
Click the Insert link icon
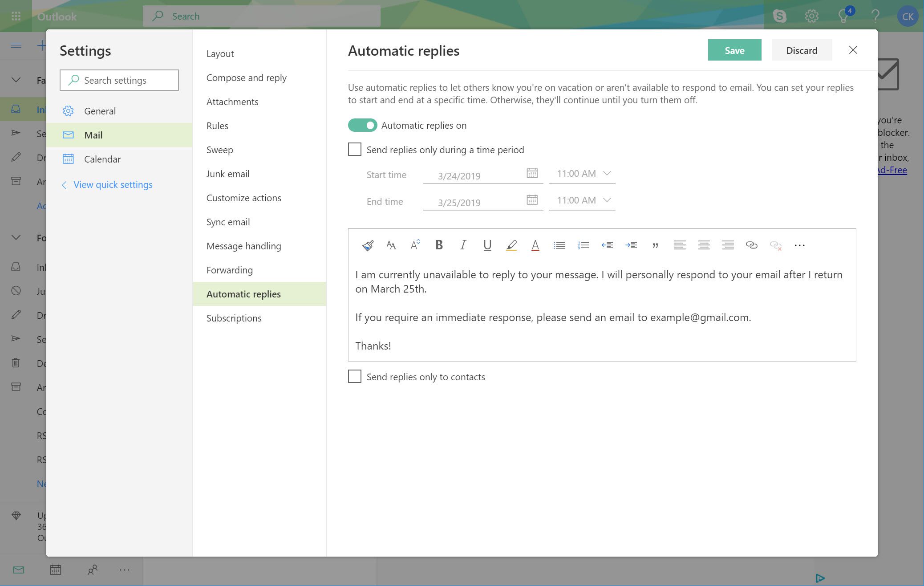coord(750,244)
